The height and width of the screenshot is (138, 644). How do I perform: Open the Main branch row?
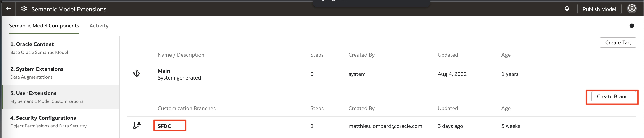click(381, 74)
